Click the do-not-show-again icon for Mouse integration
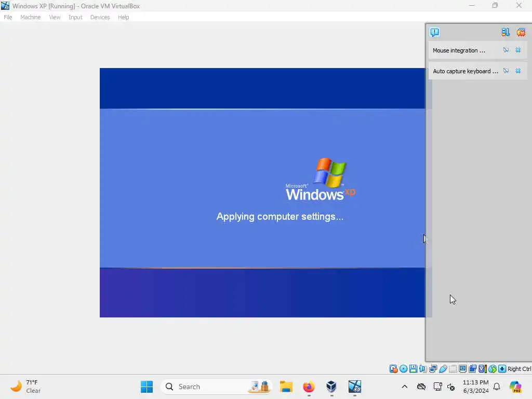This screenshot has width=532, height=399. 506,50
